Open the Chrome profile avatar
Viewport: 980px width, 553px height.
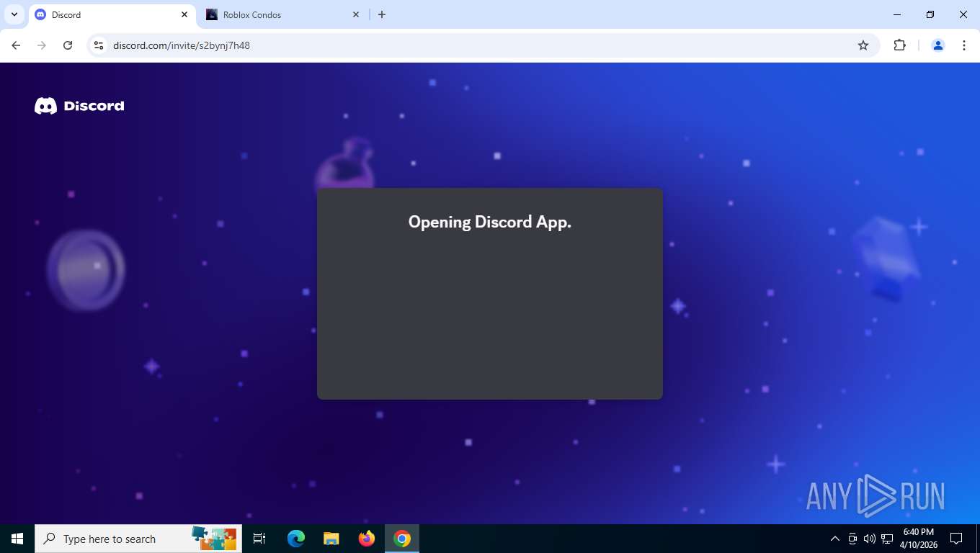click(938, 45)
